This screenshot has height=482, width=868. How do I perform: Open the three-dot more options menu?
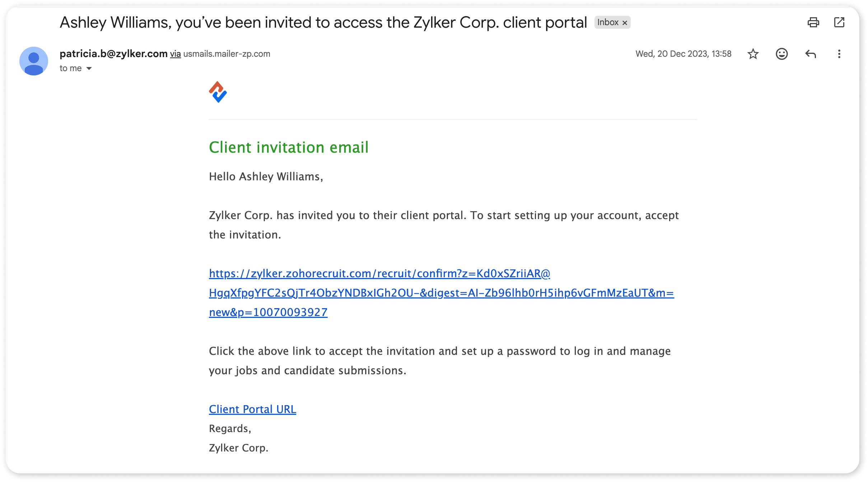pos(839,54)
